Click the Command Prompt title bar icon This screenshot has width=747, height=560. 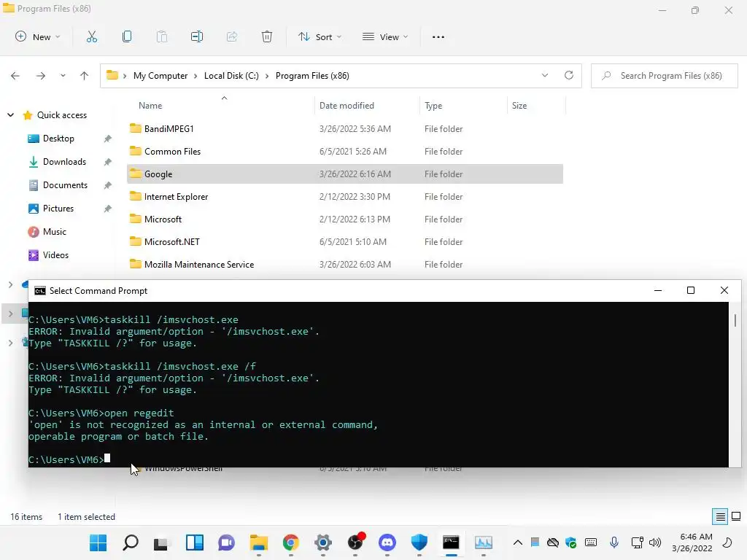[40, 290]
